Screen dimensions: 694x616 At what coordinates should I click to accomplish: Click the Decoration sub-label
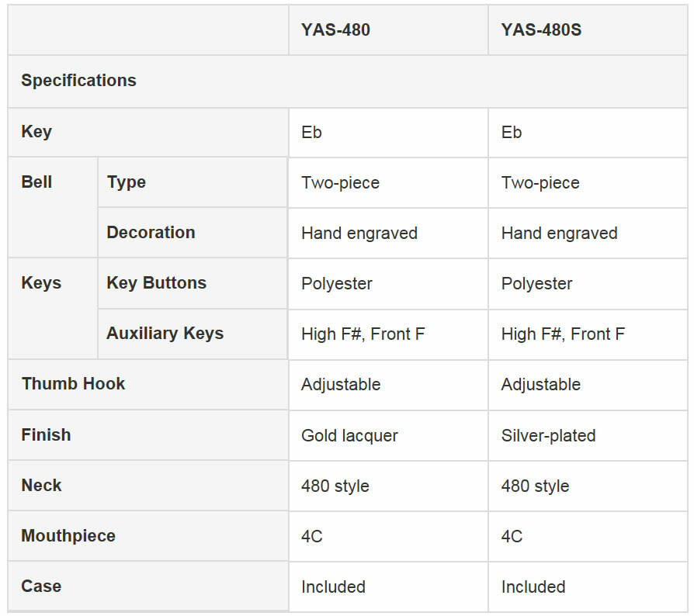(x=151, y=233)
